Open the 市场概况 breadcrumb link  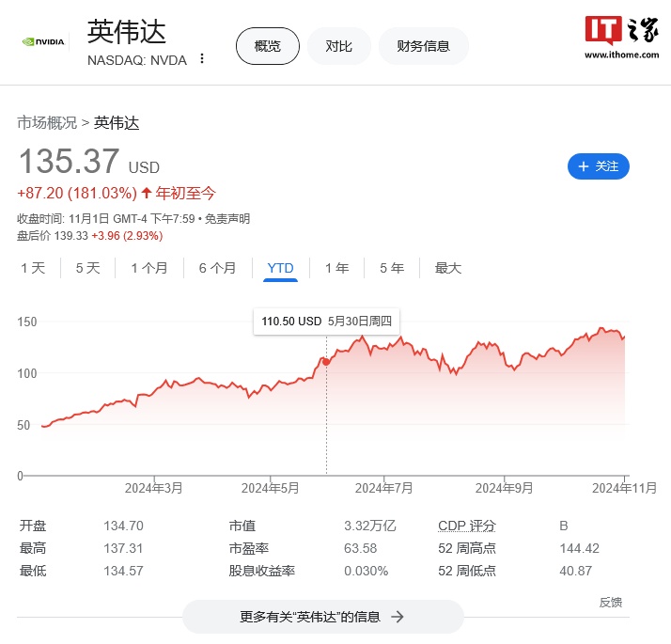pyautogui.click(x=47, y=123)
